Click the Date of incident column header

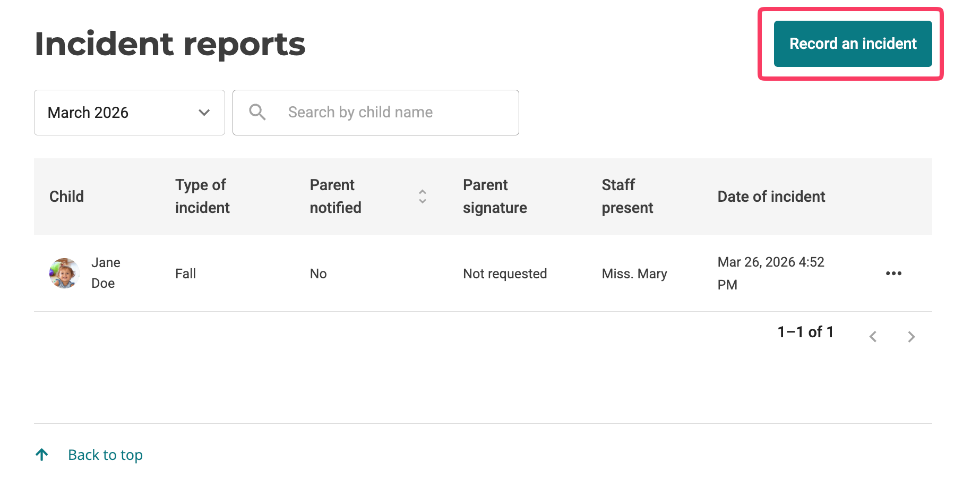771,197
